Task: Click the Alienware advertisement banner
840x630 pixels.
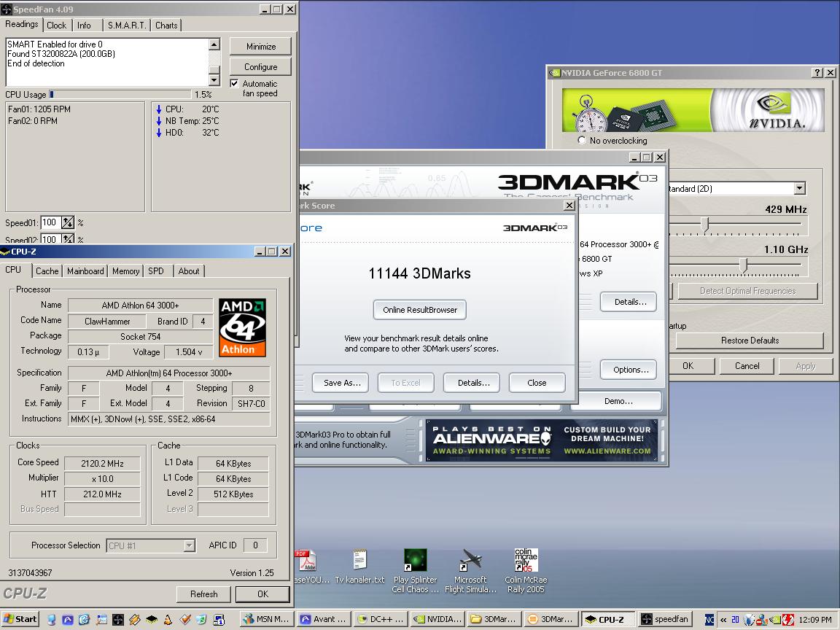Action: tap(542, 441)
